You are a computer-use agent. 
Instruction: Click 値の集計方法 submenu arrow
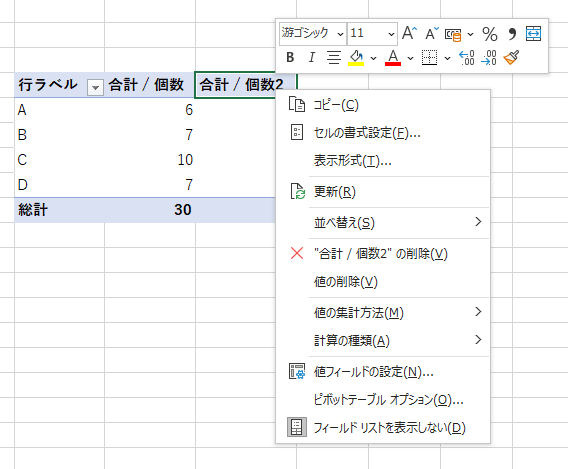coord(478,311)
